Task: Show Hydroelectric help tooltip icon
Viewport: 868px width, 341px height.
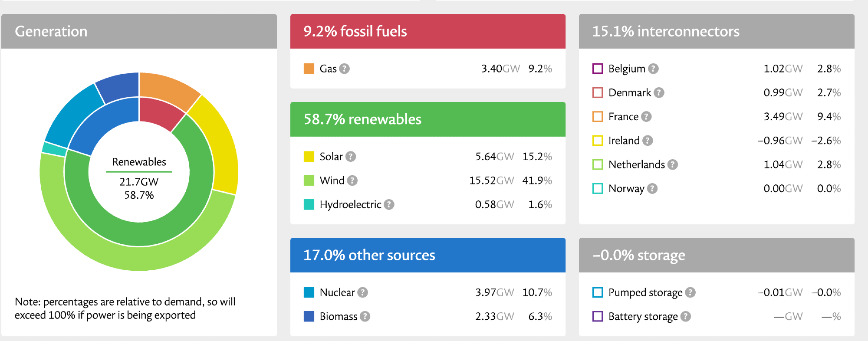Action: (x=389, y=204)
